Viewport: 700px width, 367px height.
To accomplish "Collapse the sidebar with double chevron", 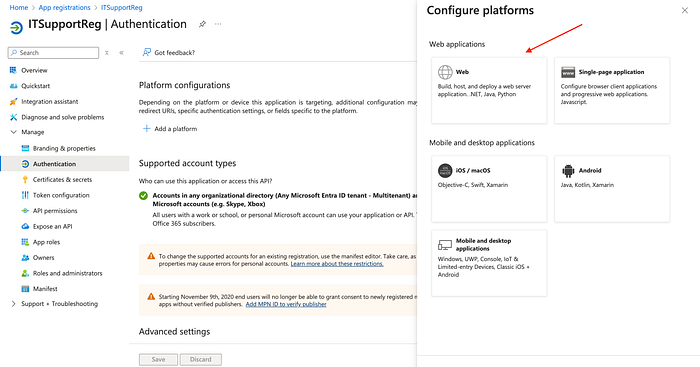I will (121, 53).
